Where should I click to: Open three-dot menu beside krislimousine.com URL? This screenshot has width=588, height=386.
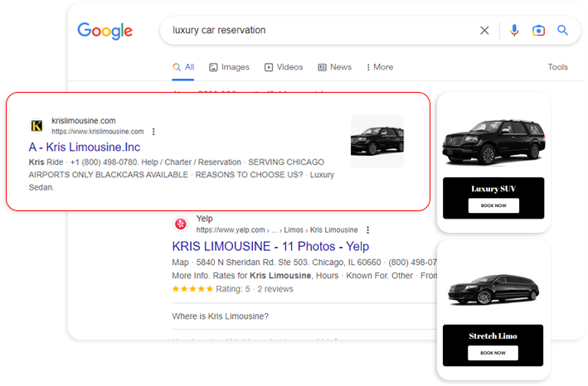tap(153, 132)
